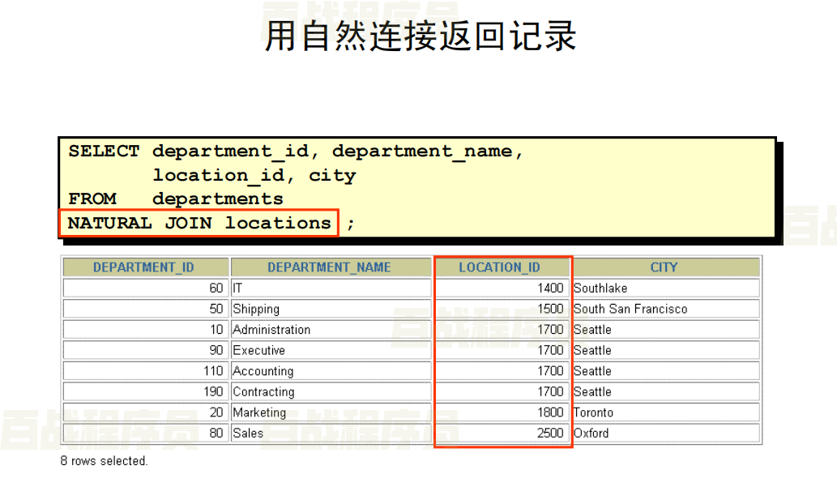This screenshot has width=837, height=504.
Task: Select the highlighted NATURAL JOIN locations clause
Action: coord(198,223)
